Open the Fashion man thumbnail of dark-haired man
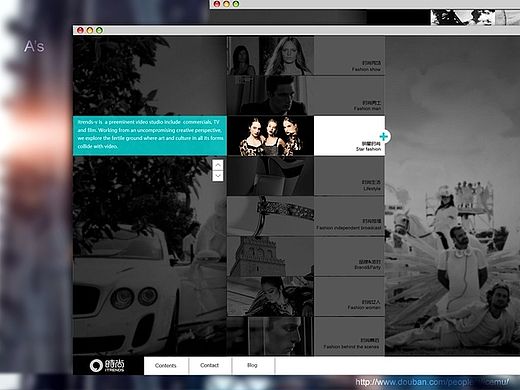This screenshot has height=390, width=520. pos(270,95)
